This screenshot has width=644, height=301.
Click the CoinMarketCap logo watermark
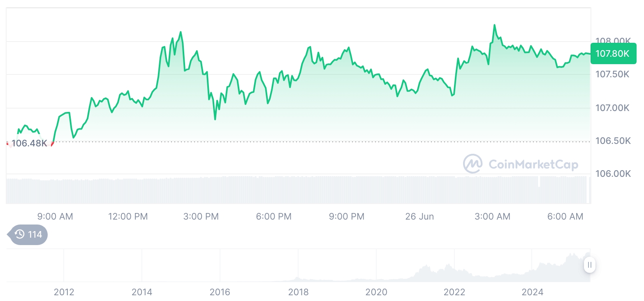pyautogui.click(x=520, y=164)
